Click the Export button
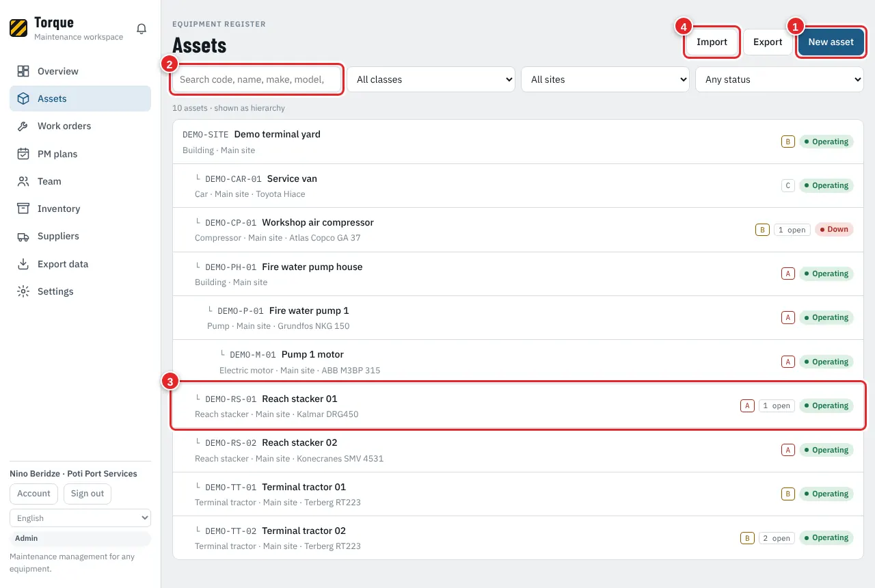 (768, 42)
